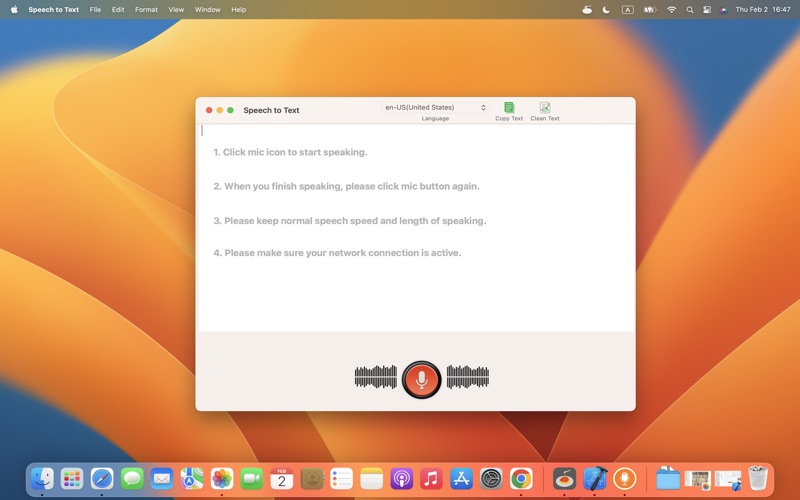This screenshot has height=500, width=800.
Task: Open Trash from the Dock
Action: (x=758, y=479)
